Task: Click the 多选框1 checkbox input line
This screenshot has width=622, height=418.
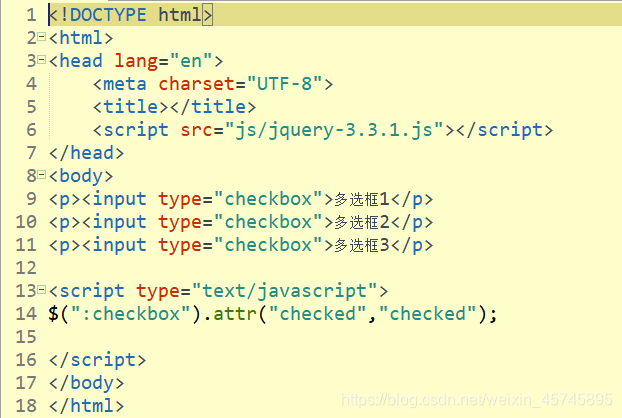Action: (241, 199)
